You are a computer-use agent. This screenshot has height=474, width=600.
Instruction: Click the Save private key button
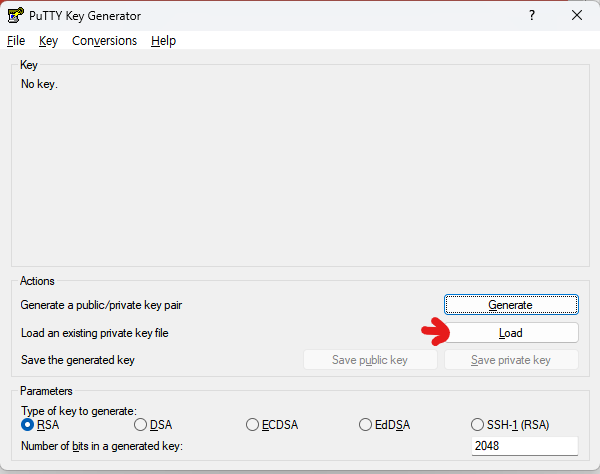(x=511, y=360)
